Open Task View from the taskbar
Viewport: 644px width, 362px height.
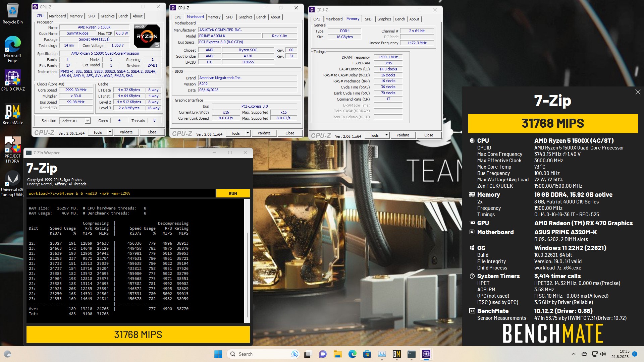pos(308,354)
